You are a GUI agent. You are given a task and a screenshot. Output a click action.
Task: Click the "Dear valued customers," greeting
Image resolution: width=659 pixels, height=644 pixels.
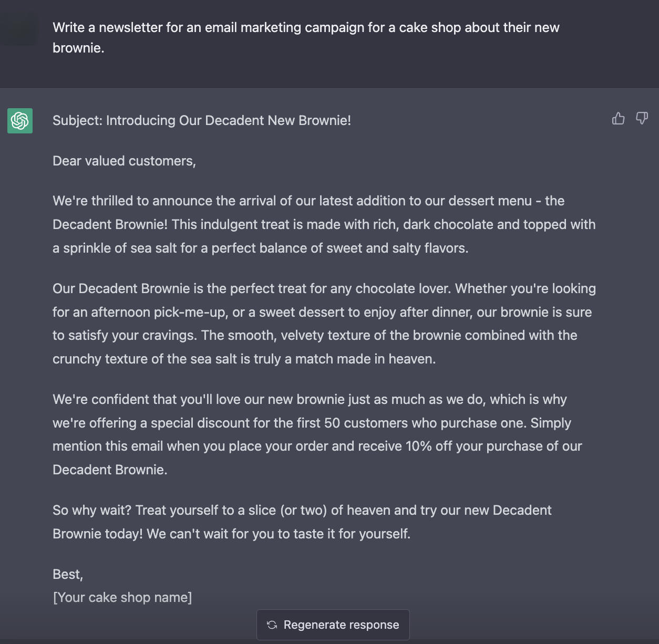click(x=124, y=161)
